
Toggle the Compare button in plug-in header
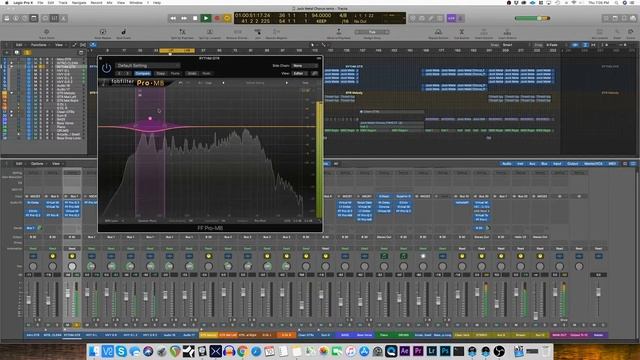(x=142, y=73)
